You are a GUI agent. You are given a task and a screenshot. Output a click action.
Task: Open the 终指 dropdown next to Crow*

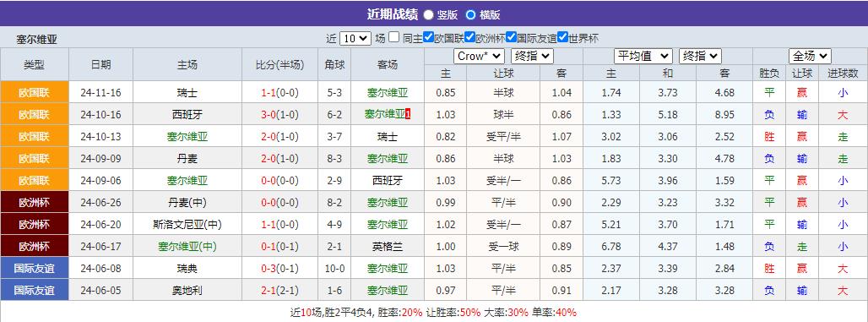tap(532, 56)
